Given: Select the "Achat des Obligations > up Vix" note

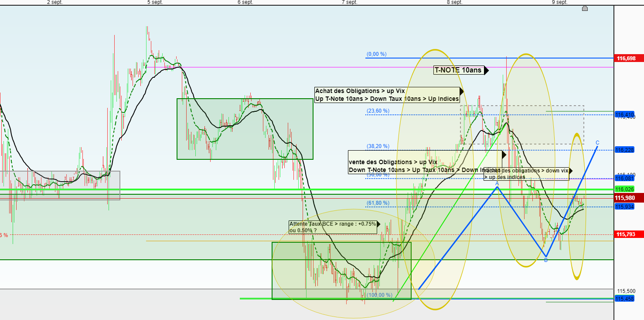Looking at the screenshot, I should pos(387,95).
